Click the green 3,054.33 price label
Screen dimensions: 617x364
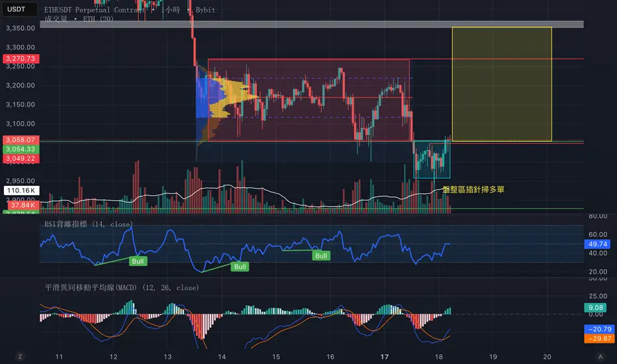pos(21,149)
